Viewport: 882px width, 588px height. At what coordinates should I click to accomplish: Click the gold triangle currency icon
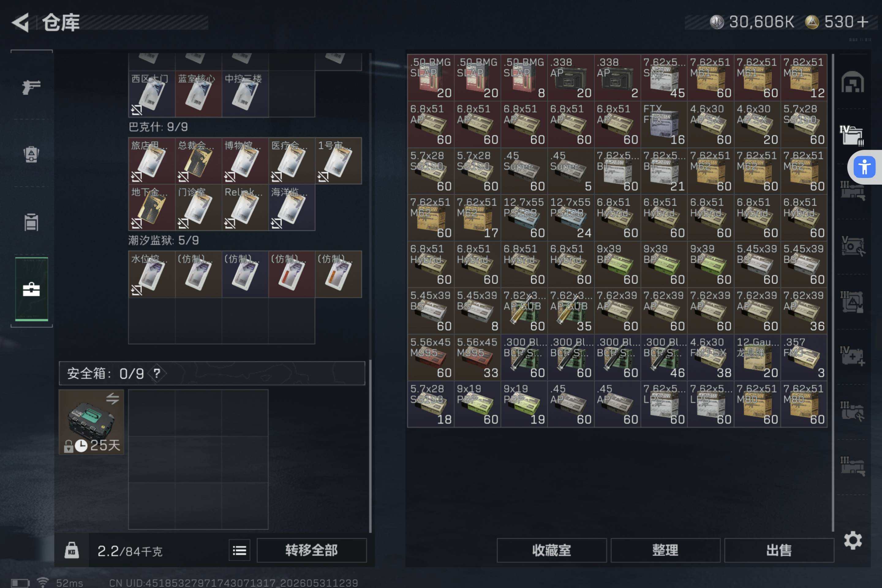(812, 22)
